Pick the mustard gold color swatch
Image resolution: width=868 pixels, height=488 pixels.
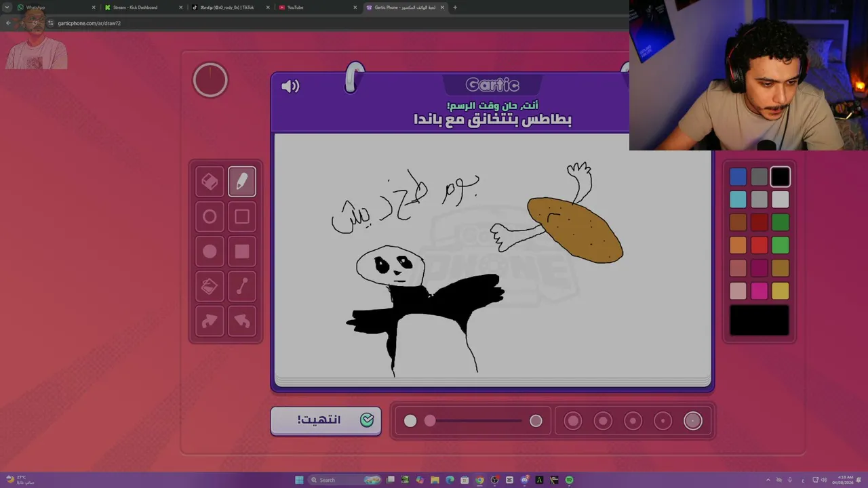coord(781,268)
